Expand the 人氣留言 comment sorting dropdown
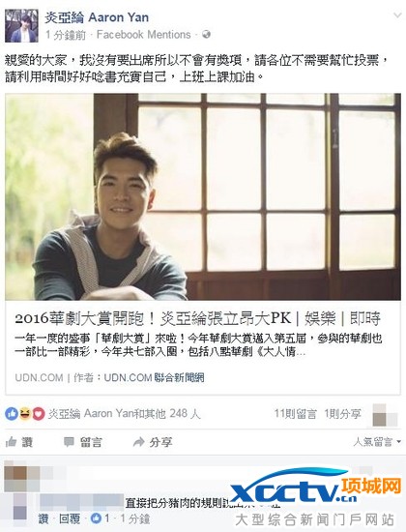The width and height of the screenshot is (406, 532). pos(377,442)
